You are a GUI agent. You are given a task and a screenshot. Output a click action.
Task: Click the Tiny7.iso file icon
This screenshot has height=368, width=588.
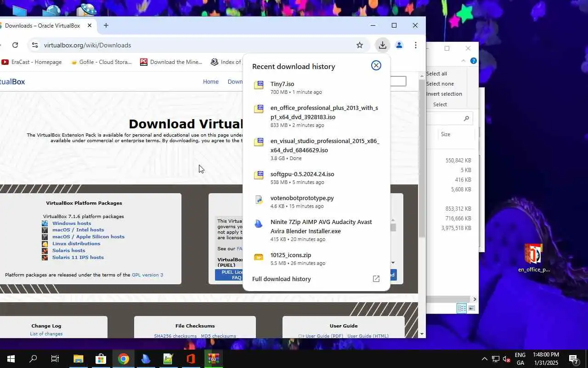(259, 85)
